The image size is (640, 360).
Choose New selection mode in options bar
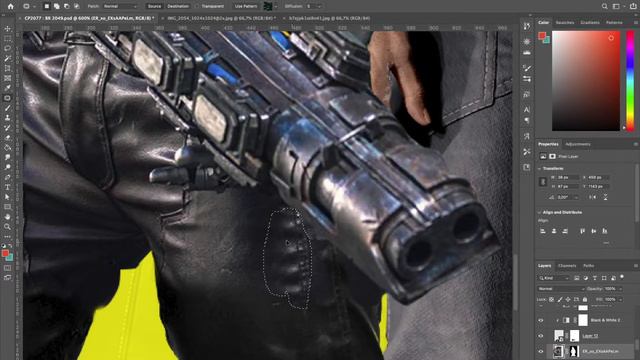pos(47,6)
